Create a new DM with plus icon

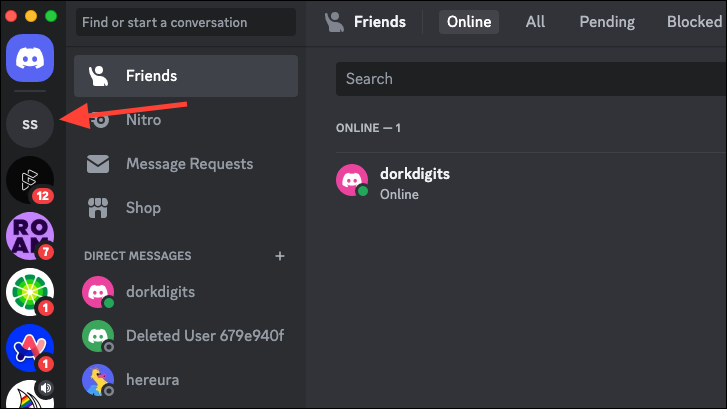click(x=280, y=256)
